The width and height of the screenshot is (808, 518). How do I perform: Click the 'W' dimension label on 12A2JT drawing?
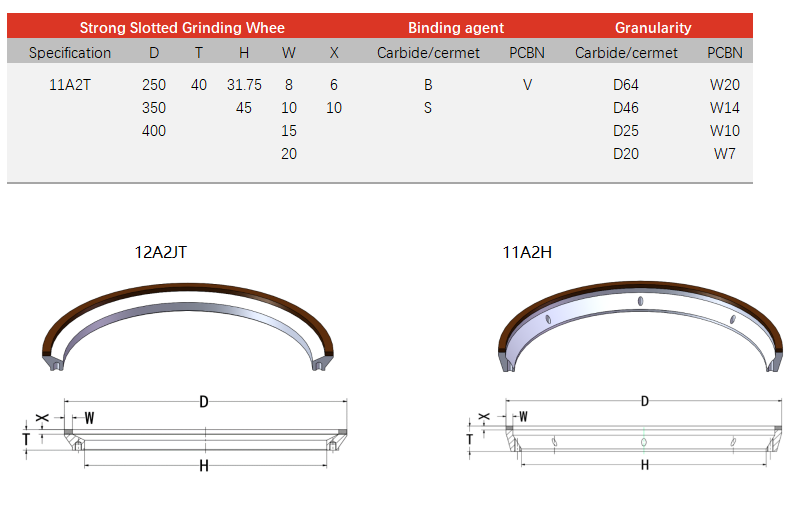pyautogui.click(x=89, y=418)
